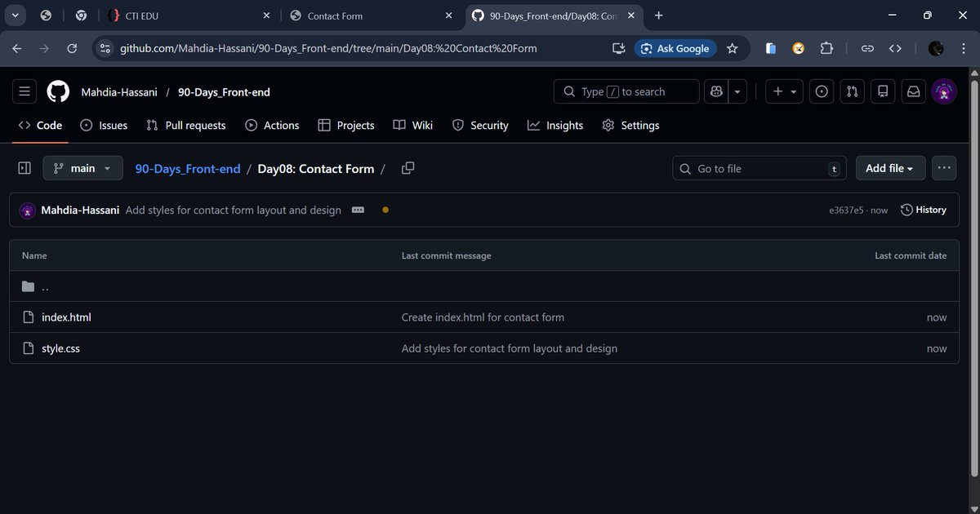Click the Ask Google button
This screenshot has width=980, height=514.
click(675, 49)
